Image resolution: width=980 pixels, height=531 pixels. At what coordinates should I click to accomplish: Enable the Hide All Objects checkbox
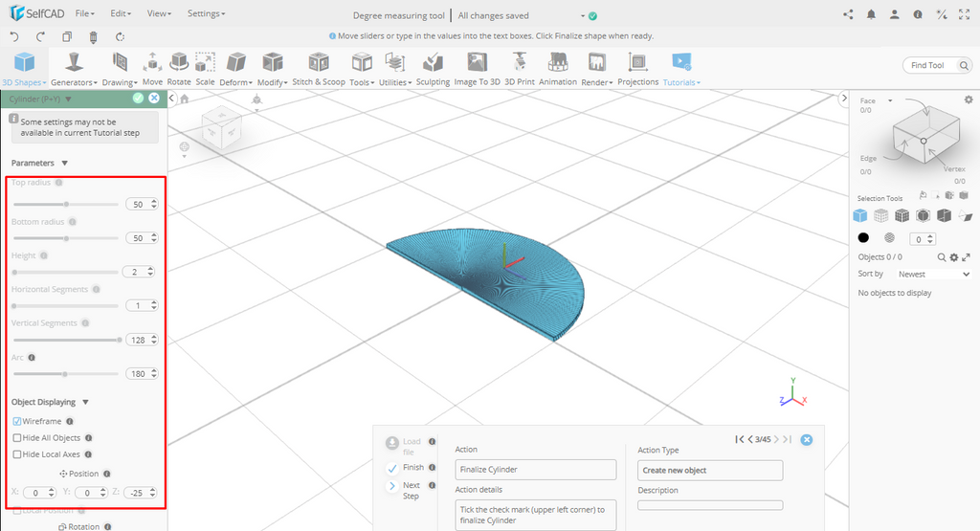pyautogui.click(x=17, y=438)
